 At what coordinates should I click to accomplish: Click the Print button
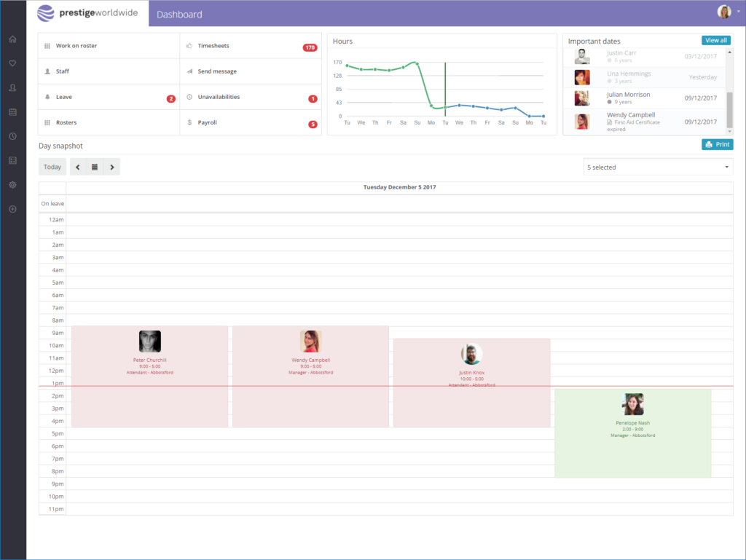718,144
